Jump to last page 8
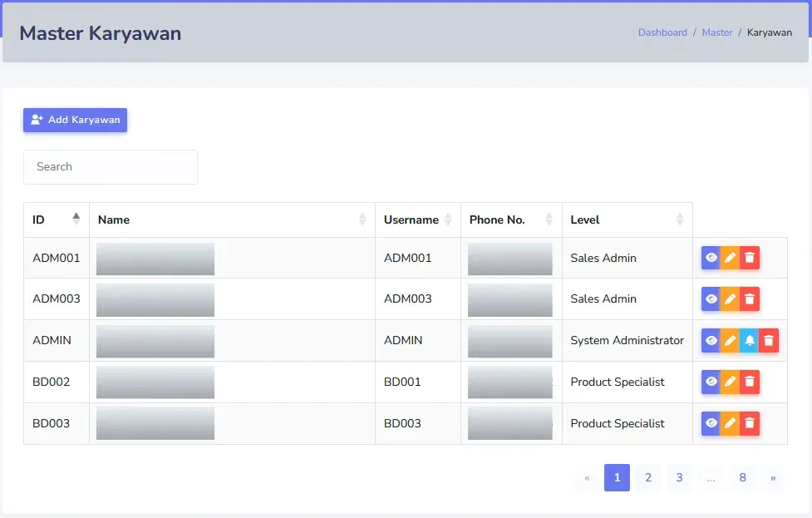812x518 pixels. pos(743,477)
